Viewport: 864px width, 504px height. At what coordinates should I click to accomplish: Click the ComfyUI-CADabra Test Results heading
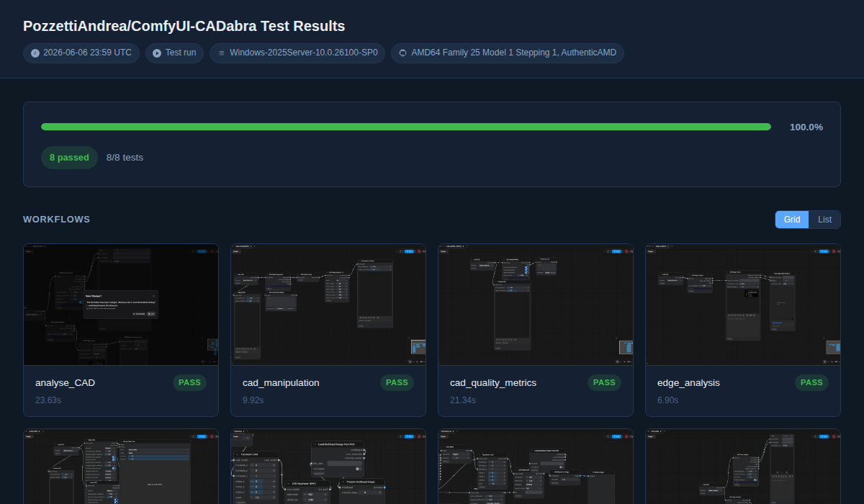coord(184,26)
